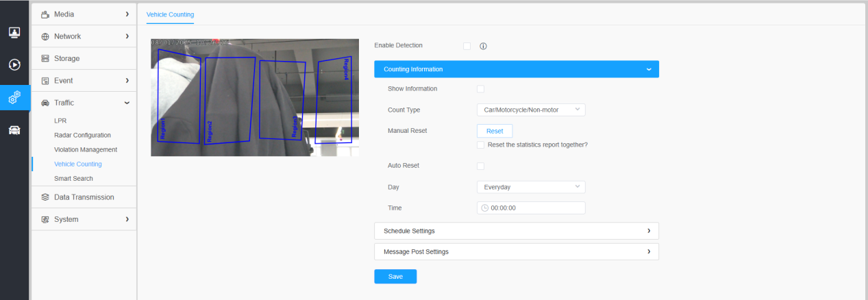Click the Count Type label
The width and height of the screenshot is (868, 300).
404,110
